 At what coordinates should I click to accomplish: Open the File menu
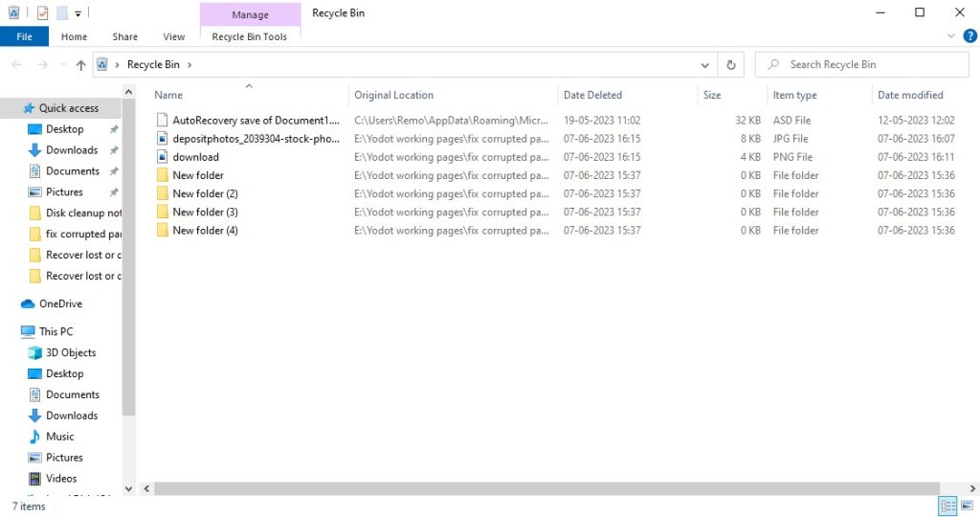click(24, 37)
